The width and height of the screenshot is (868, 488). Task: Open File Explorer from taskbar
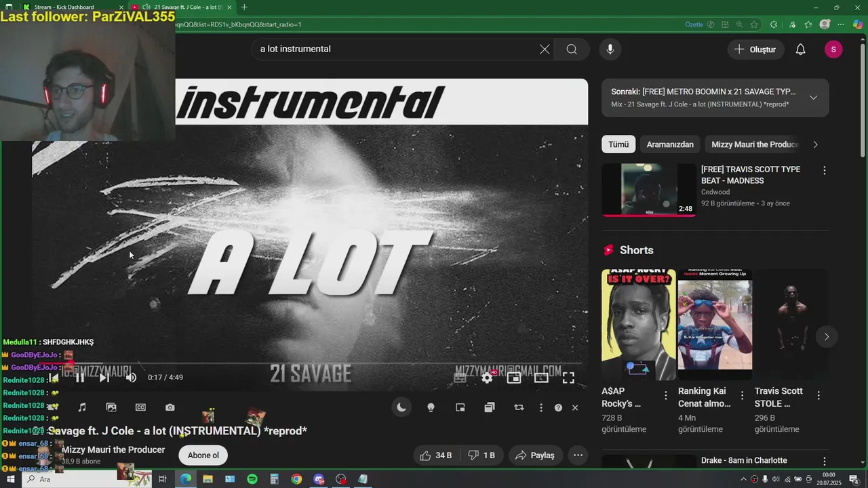(x=208, y=479)
